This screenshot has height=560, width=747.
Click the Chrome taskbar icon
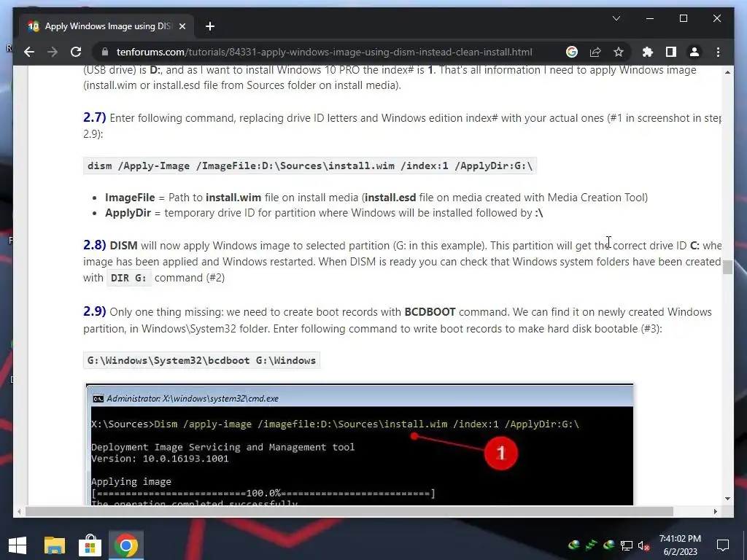point(125,545)
